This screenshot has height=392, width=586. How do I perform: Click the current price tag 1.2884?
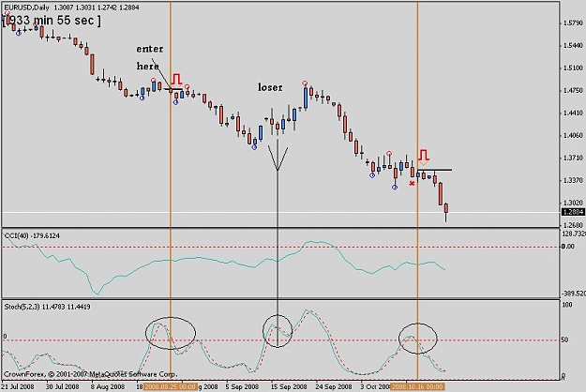point(573,212)
